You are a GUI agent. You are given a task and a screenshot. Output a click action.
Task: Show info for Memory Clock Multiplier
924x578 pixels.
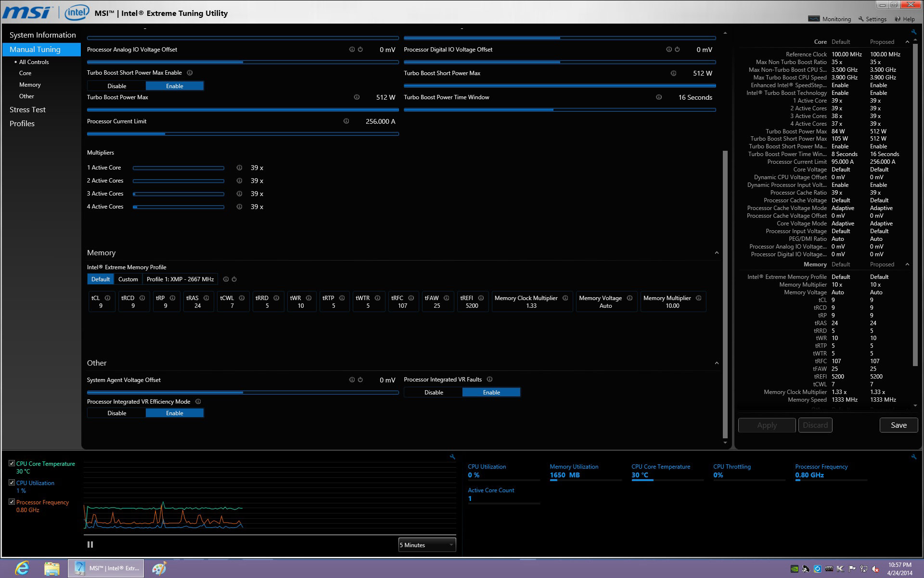pos(565,298)
